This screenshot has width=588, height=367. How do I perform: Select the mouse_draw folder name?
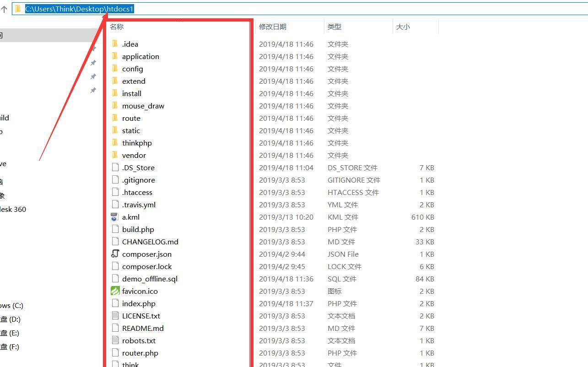pyautogui.click(x=143, y=106)
